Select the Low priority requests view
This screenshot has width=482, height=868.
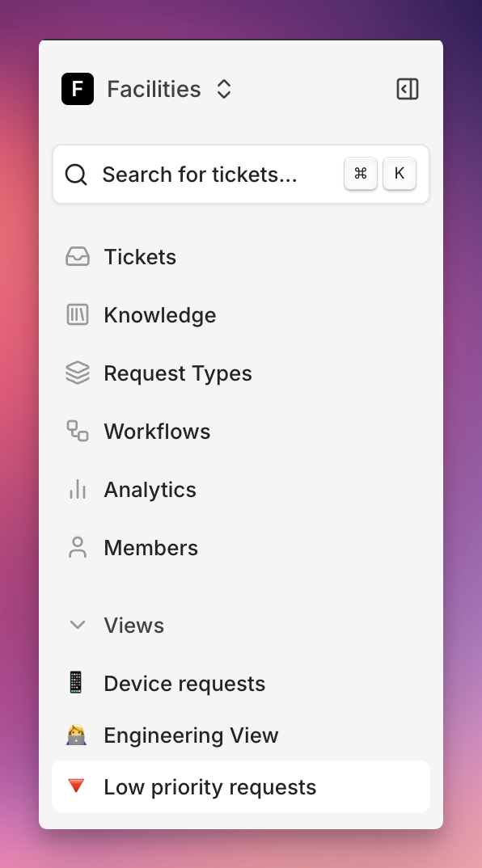[x=241, y=786]
